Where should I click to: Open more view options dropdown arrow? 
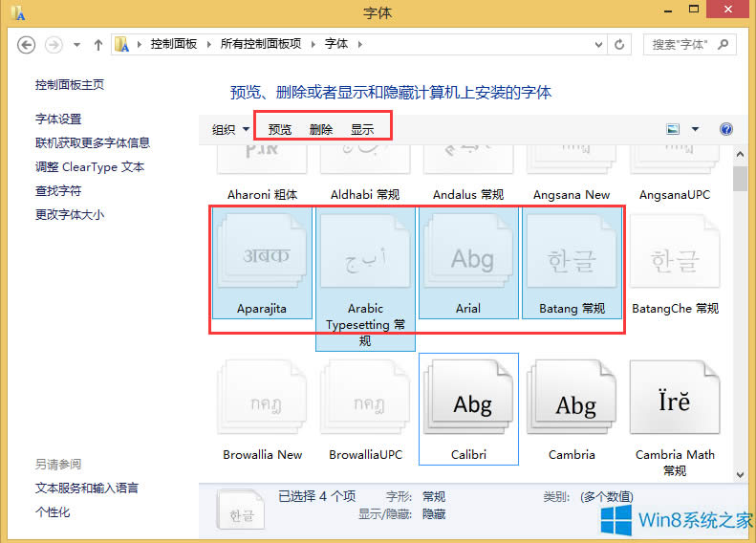coord(695,129)
